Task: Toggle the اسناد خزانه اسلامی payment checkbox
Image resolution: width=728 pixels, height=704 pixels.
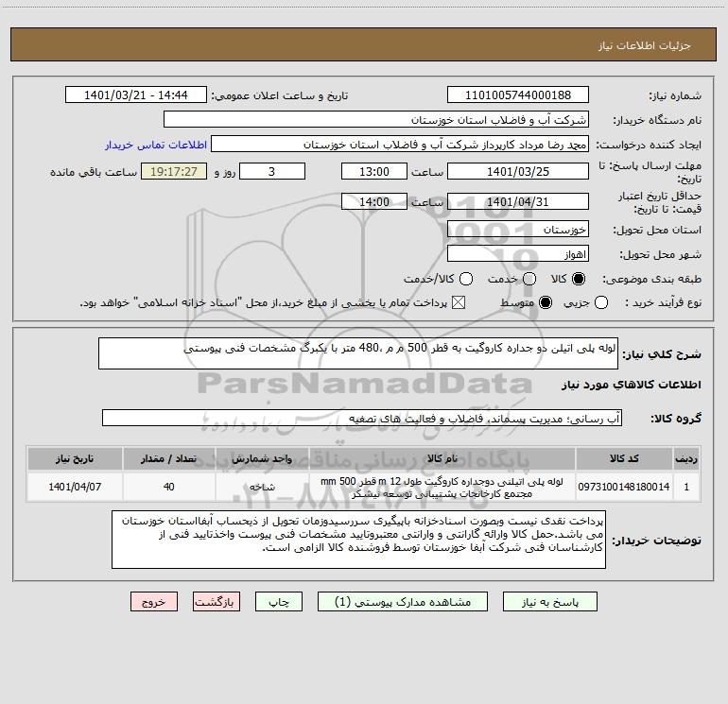Action: click(x=459, y=302)
